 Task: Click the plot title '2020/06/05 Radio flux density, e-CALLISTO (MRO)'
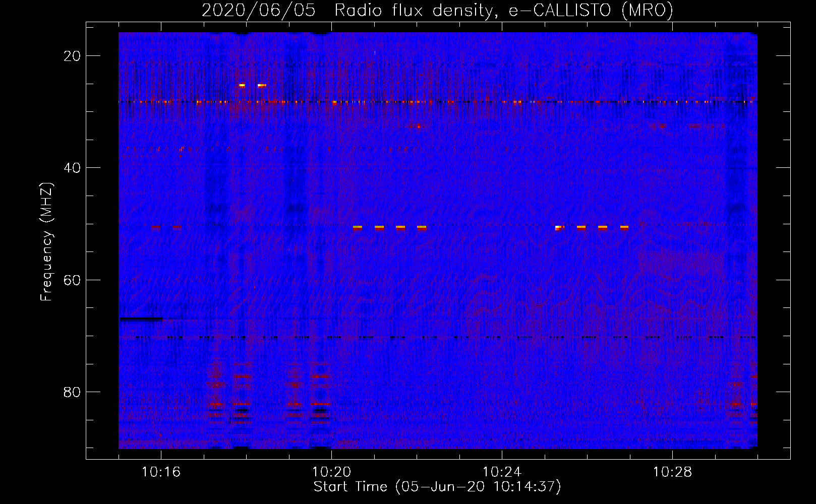coord(437,10)
